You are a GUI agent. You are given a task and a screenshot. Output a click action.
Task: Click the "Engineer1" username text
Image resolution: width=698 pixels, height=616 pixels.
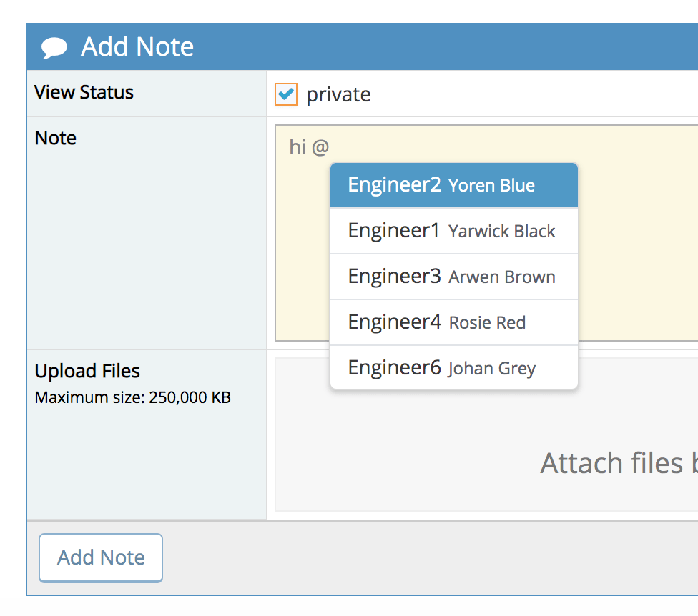click(393, 231)
